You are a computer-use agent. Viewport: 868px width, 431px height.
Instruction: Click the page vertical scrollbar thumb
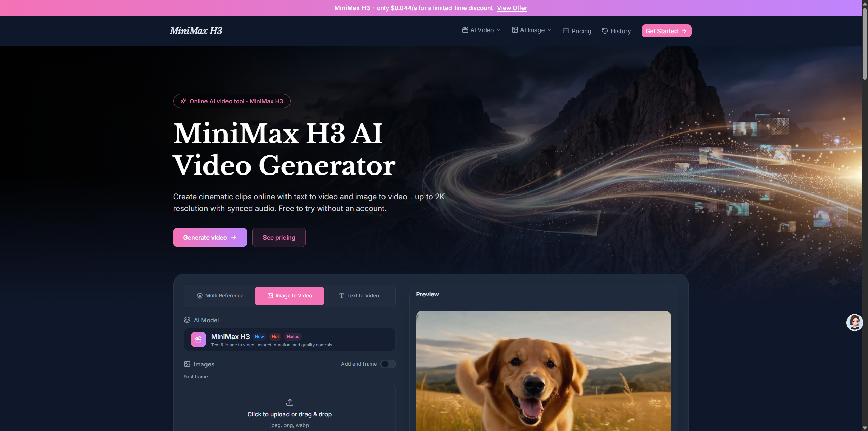pyautogui.click(x=865, y=43)
